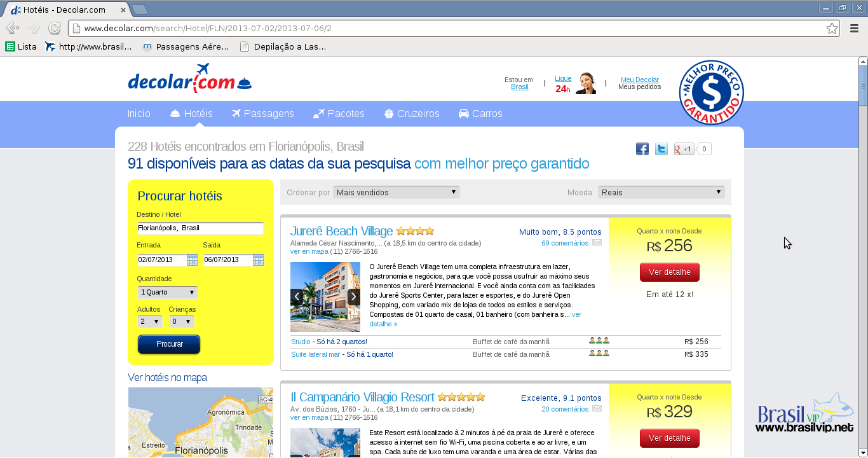The height and width of the screenshot is (458, 868).
Task: Click the Ligue link
Action: coord(563,79)
